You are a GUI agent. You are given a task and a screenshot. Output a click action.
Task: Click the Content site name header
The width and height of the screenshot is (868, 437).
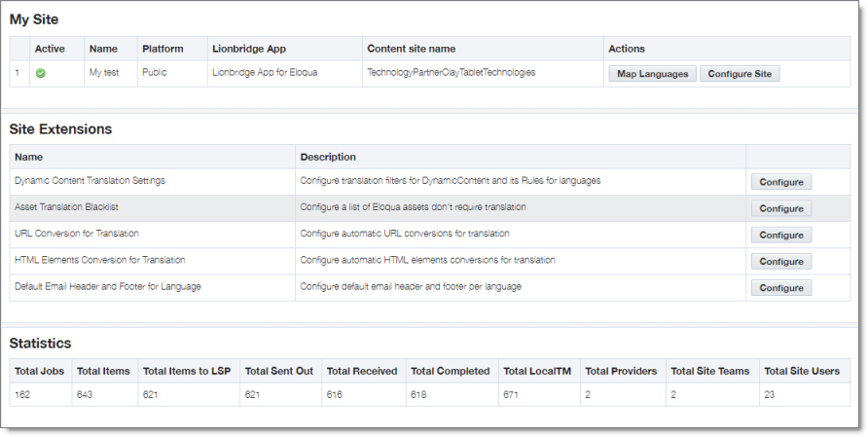click(x=412, y=49)
